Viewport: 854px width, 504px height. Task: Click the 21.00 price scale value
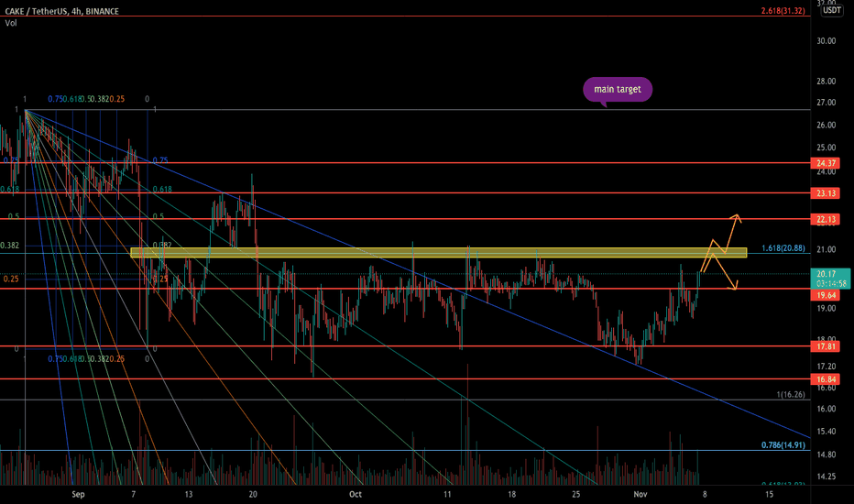(826, 249)
